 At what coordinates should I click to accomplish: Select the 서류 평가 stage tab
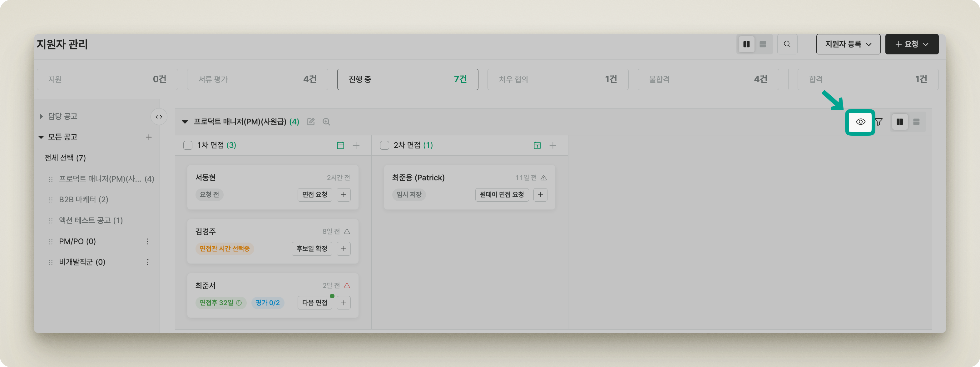257,79
